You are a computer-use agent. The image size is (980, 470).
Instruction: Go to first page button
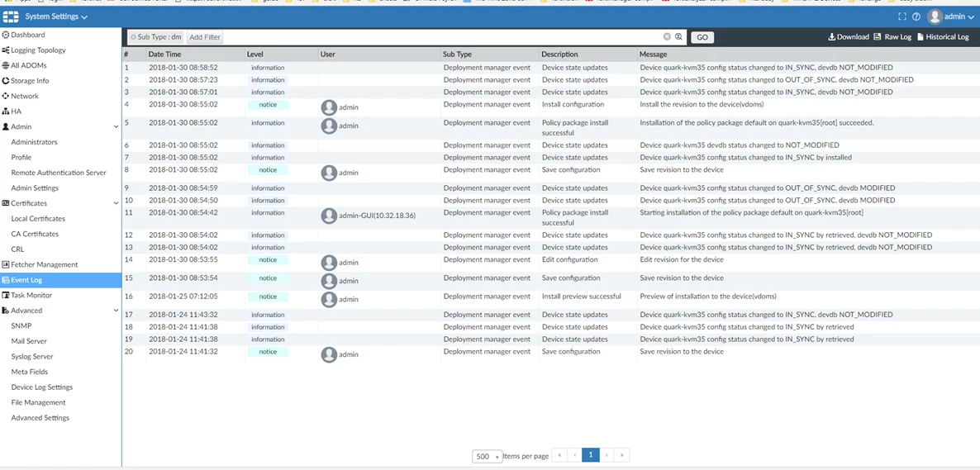point(559,455)
